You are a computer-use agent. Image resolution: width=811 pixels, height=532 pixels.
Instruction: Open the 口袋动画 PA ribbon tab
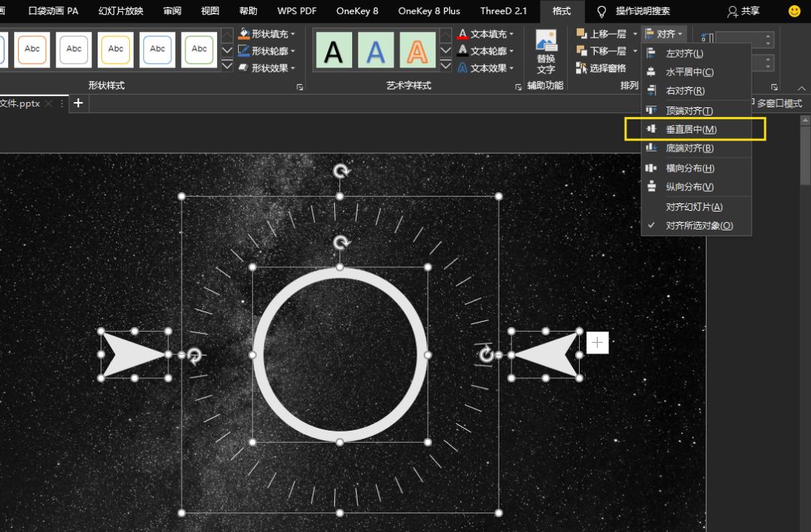coord(53,11)
